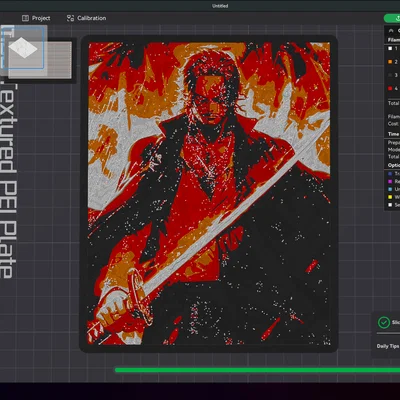
Task: Collapse the color scheme panel with the top arrow
Action: 391,31
